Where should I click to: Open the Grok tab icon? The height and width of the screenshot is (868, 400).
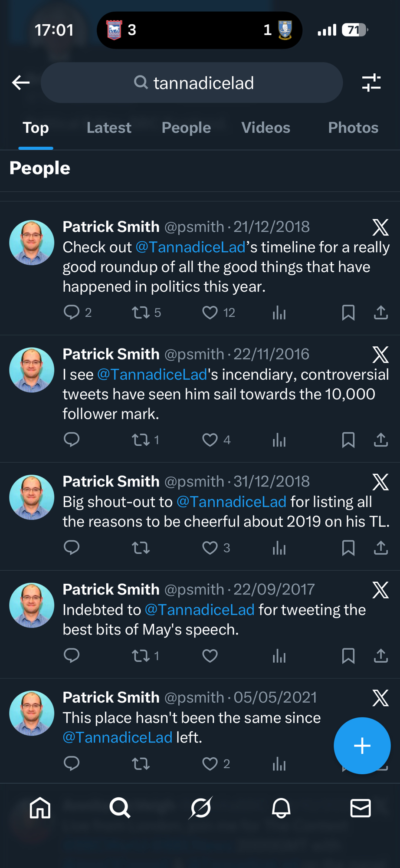click(x=200, y=808)
